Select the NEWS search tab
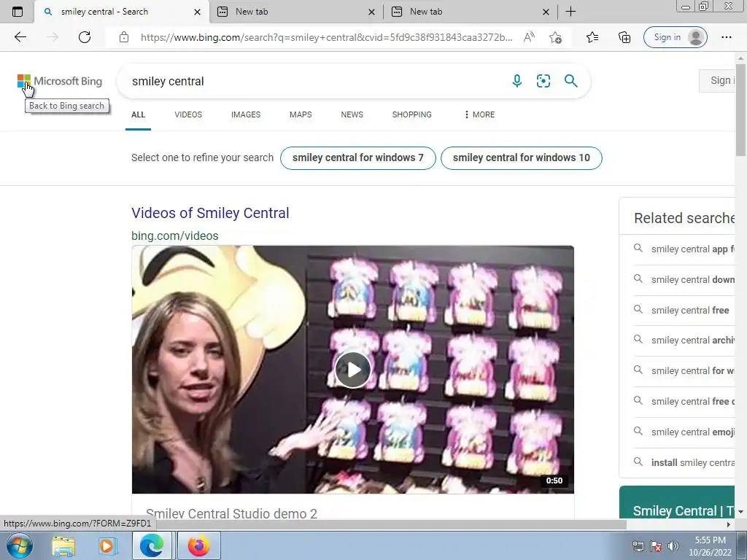Viewport: 747px width, 560px height. (x=352, y=114)
